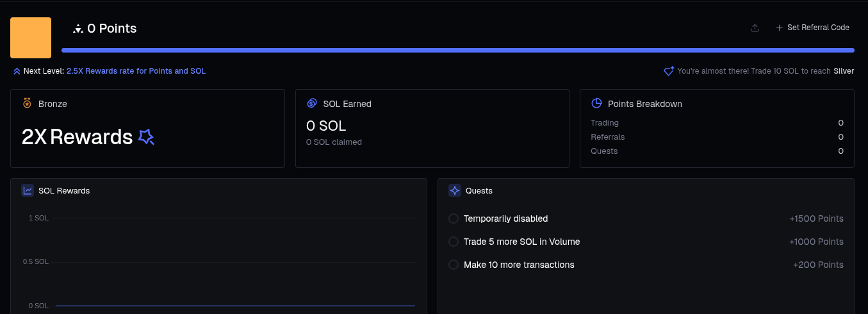Click the orange profile avatar
868x314 pixels.
coord(31,38)
